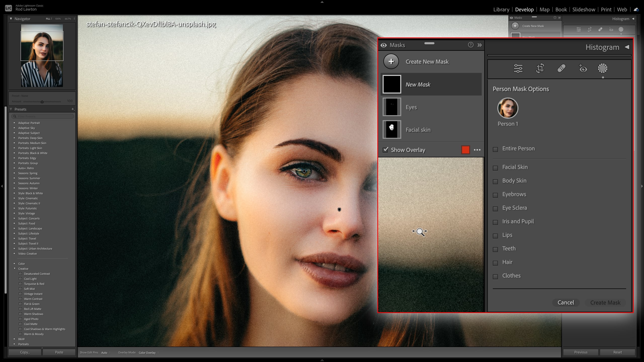Select the Masking tool icon
The image size is (644, 362).
602,68
